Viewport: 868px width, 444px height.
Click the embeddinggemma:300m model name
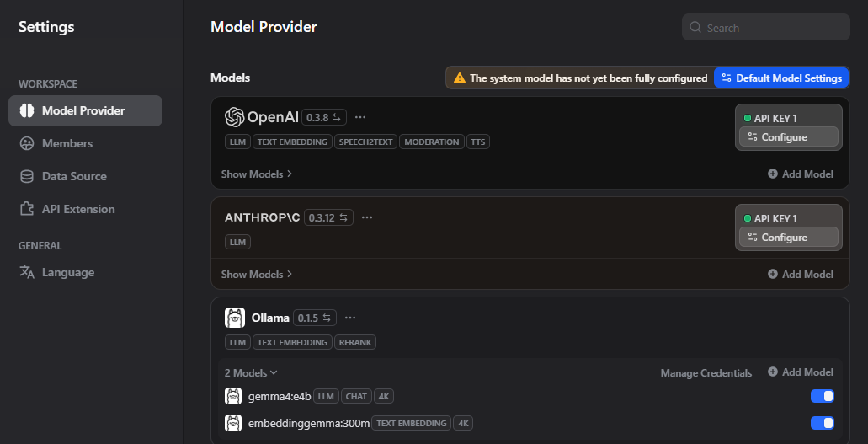(309, 424)
